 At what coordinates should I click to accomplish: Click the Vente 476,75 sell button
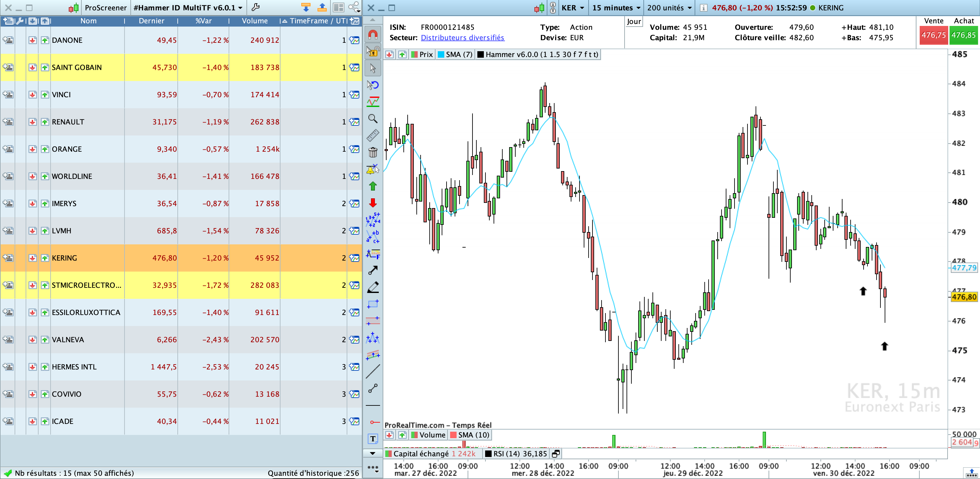(x=933, y=35)
